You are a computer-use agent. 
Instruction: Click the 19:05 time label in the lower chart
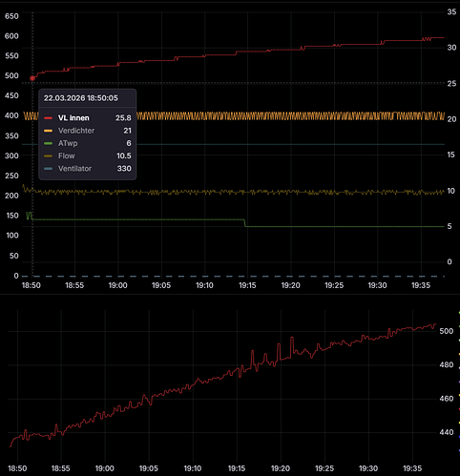coord(149,468)
